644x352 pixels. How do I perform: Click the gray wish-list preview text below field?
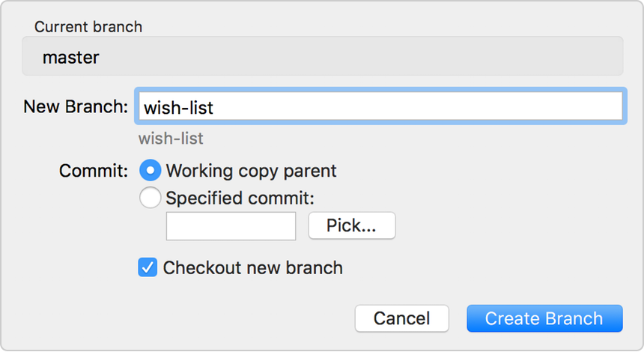[x=171, y=139]
